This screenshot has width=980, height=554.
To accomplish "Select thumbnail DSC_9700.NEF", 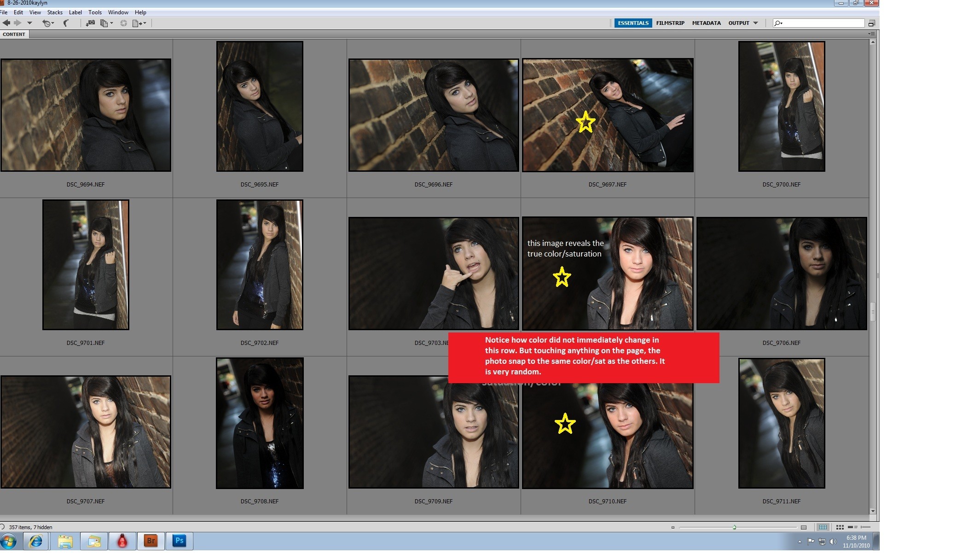I will 782,106.
